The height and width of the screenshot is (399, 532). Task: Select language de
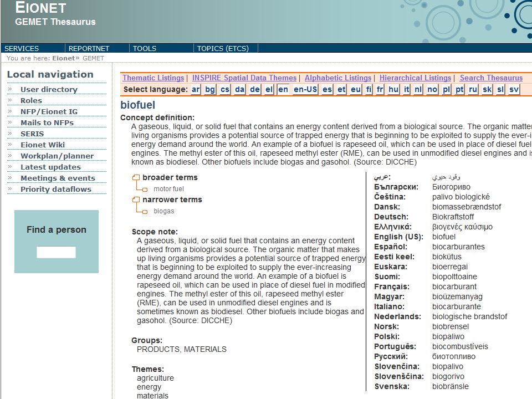tap(255, 90)
